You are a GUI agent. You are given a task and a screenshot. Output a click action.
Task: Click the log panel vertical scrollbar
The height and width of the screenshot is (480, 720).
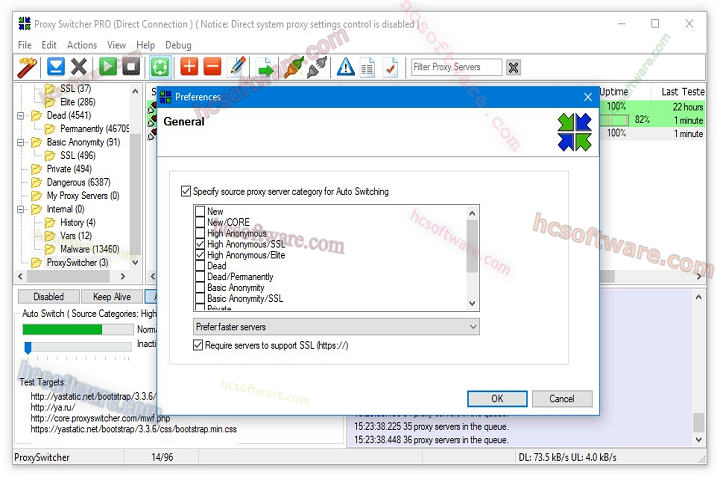[x=698, y=368]
